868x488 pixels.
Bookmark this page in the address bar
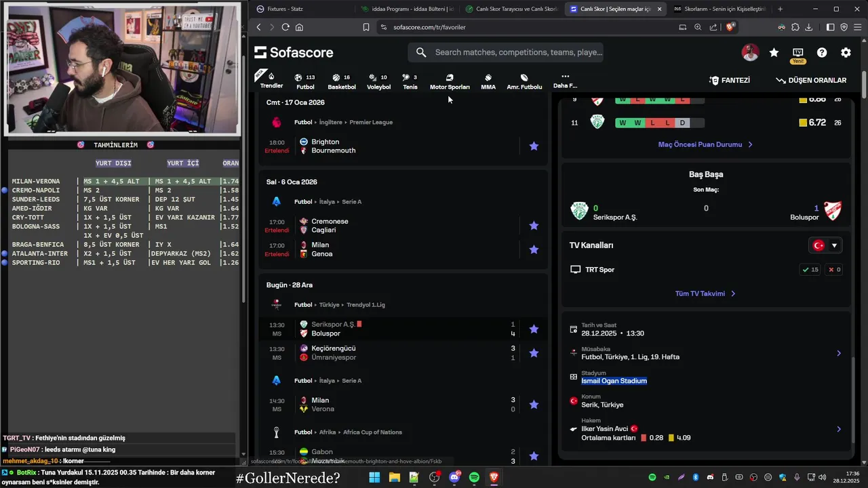pyautogui.click(x=366, y=27)
